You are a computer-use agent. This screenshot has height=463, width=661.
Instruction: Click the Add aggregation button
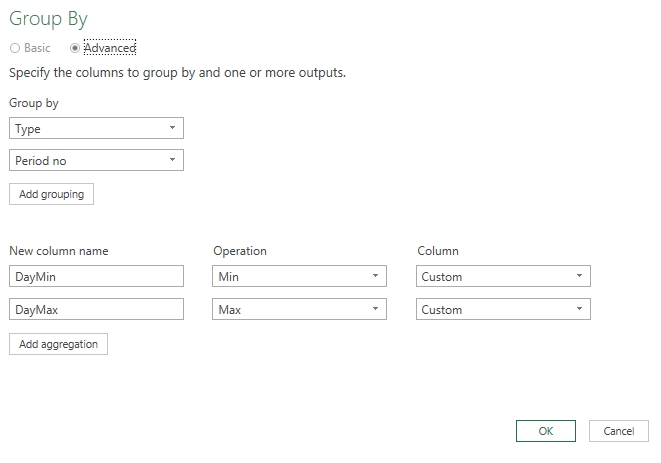point(58,344)
